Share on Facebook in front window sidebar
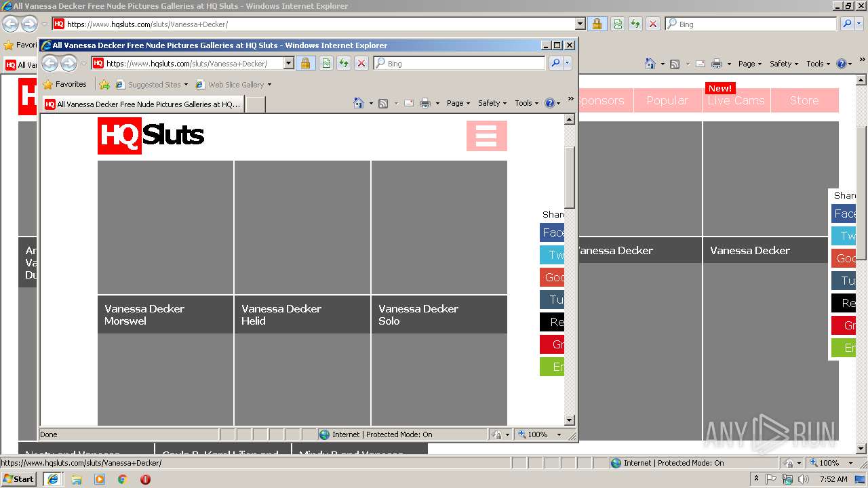 pyautogui.click(x=552, y=232)
